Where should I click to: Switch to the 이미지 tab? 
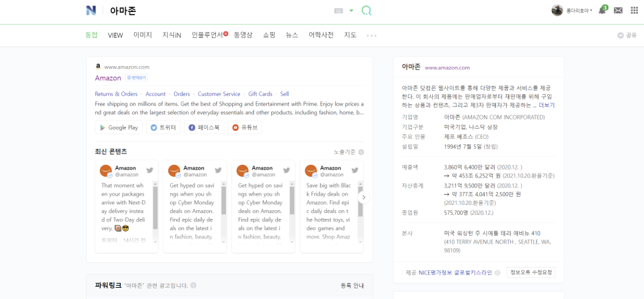click(x=143, y=35)
